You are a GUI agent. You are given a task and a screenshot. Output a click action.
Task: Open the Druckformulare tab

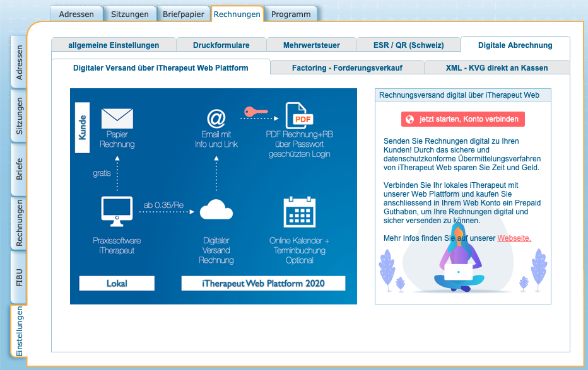coord(221,45)
